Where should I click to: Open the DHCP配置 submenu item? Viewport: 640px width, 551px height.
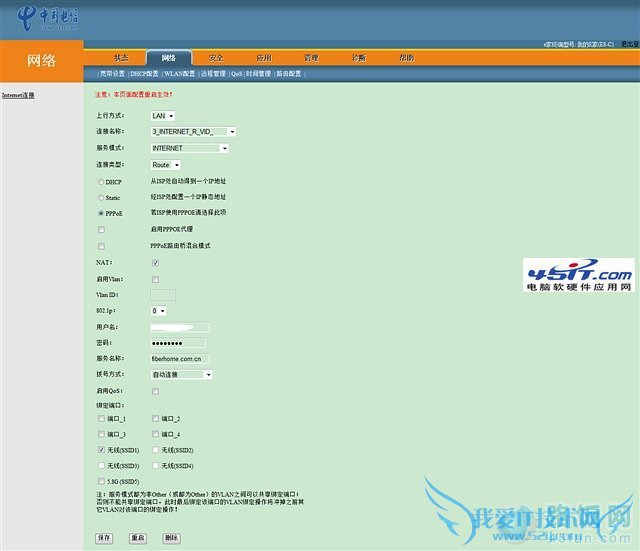click(144, 74)
